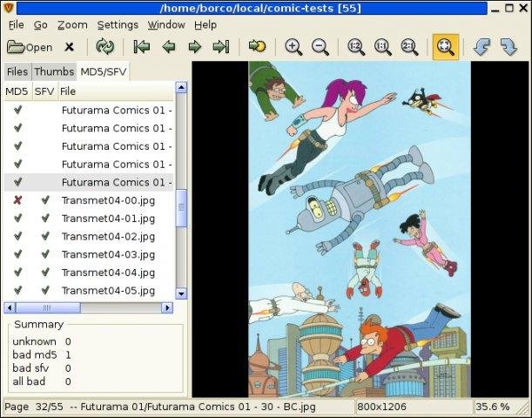Open the Help menu

coord(205,24)
